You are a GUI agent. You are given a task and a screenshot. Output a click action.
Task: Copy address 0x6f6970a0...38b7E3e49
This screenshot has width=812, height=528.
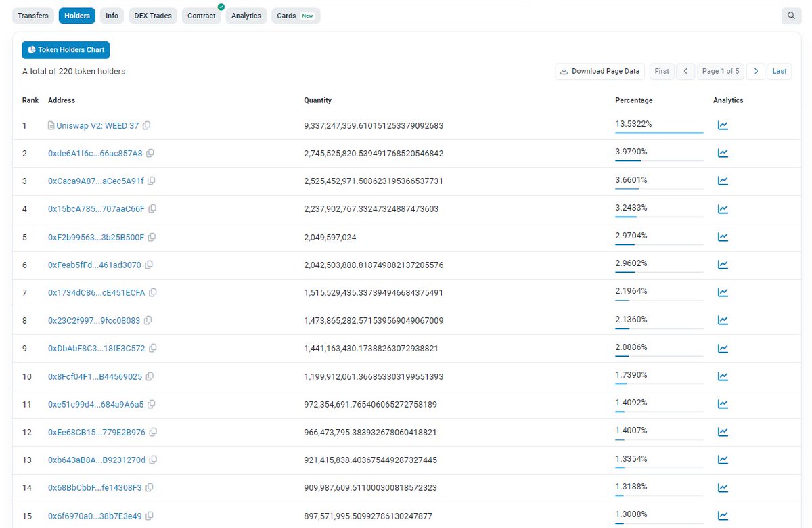150,516
